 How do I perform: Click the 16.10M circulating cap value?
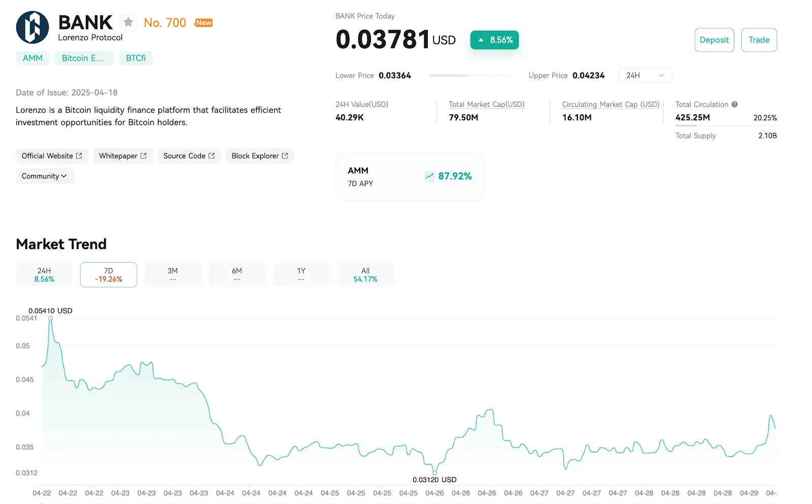coord(577,118)
